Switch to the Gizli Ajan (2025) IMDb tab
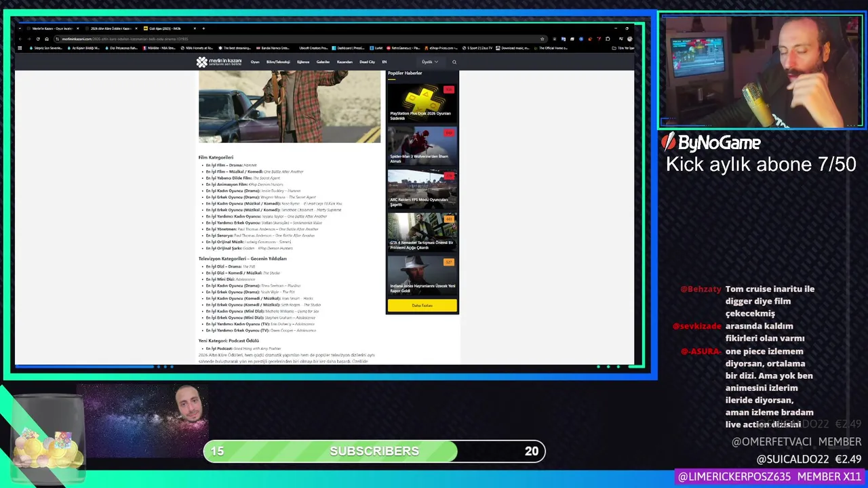Screen dimensions: 868x488 point(171,28)
